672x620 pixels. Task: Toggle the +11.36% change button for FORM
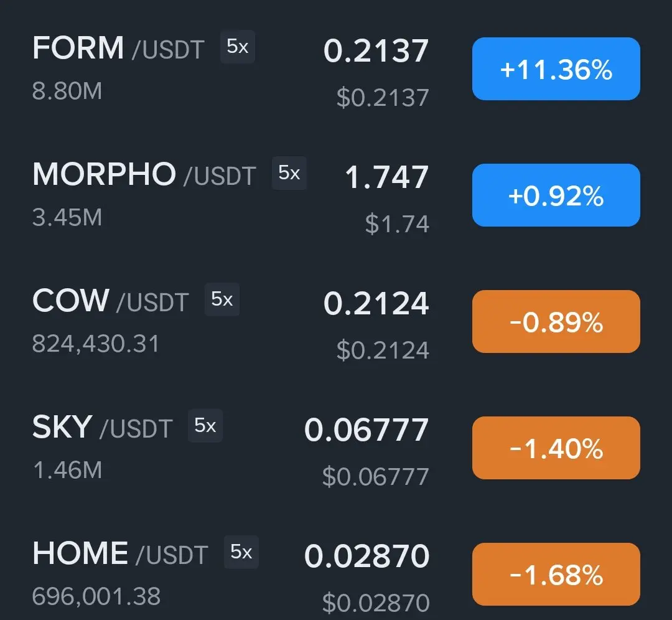(x=556, y=68)
